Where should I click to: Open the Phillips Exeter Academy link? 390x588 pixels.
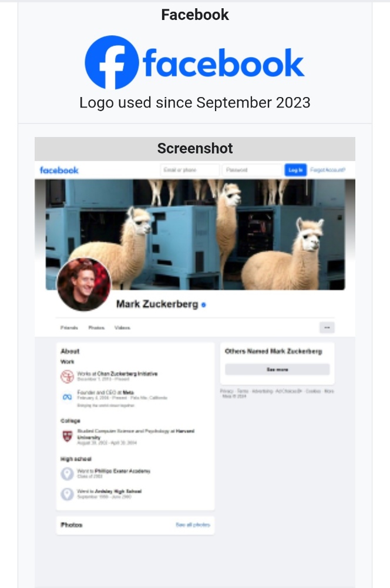coord(123,471)
